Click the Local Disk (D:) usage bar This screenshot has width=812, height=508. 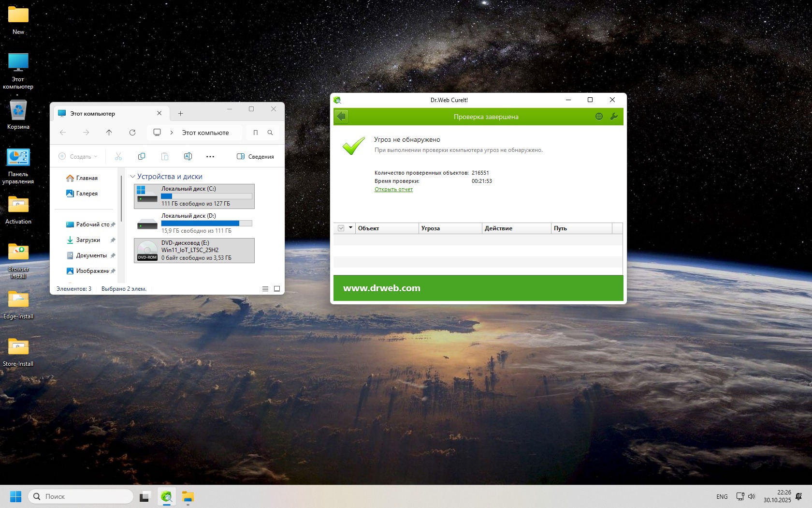[x=206, y=223]
